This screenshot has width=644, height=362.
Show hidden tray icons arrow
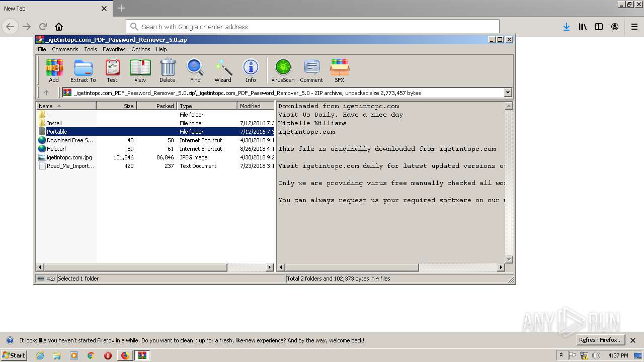click(561, 355)
